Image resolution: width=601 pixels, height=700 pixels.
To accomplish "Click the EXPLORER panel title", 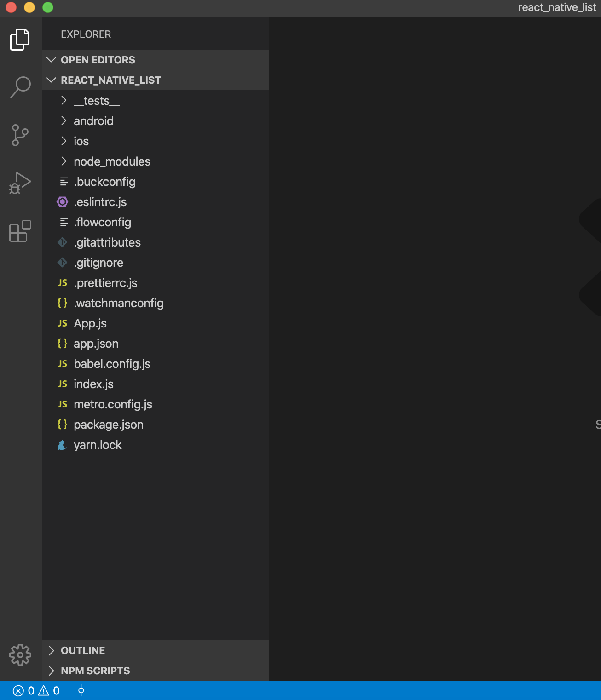I will 86,34.
